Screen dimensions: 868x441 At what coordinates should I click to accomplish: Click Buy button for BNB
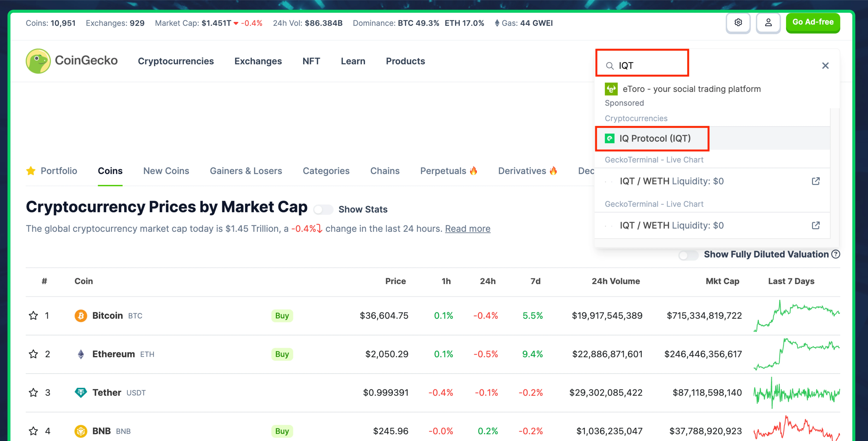click(282, 431)
